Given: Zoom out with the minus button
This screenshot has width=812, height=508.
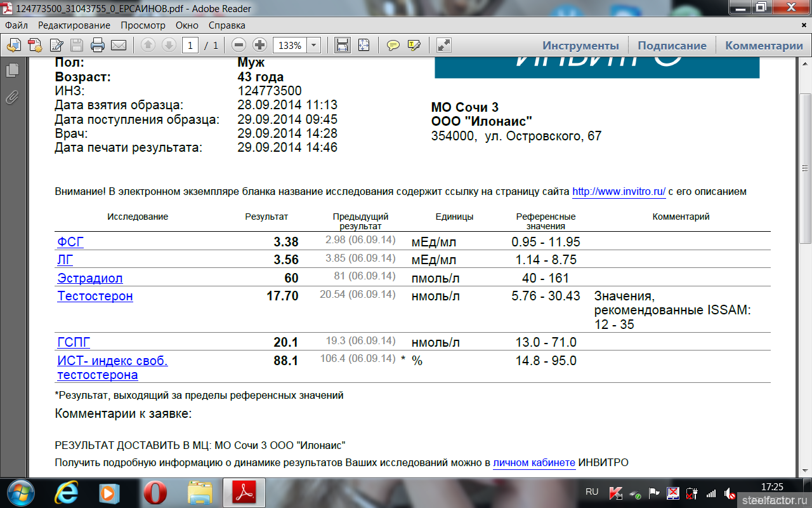Looking at the screenshot, I should (239, 45).
